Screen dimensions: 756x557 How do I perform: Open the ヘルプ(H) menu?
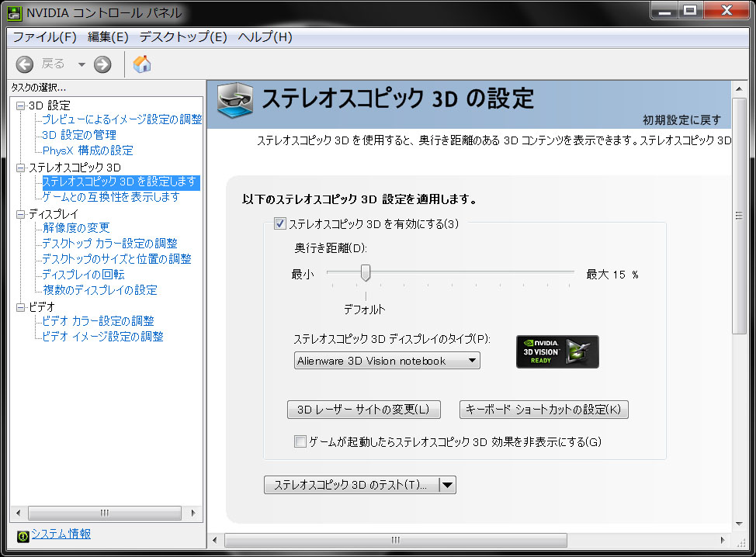(265, 37)
